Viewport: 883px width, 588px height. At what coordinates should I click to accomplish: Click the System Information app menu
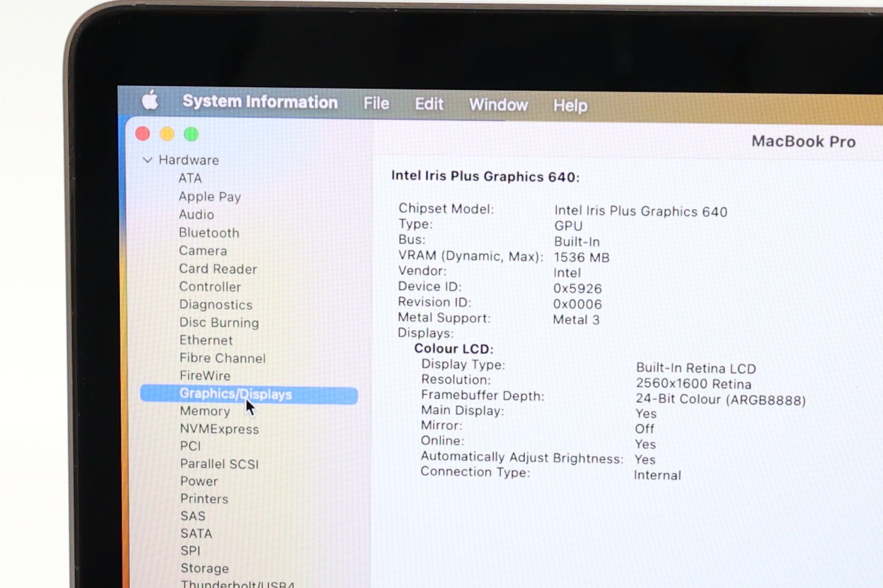pyautogui.click(x=260, y=102)
